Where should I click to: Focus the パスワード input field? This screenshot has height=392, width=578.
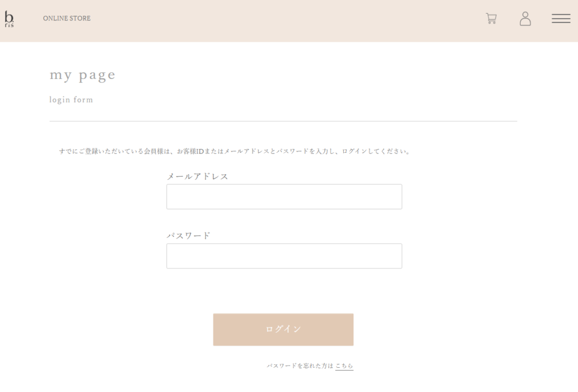284,256
